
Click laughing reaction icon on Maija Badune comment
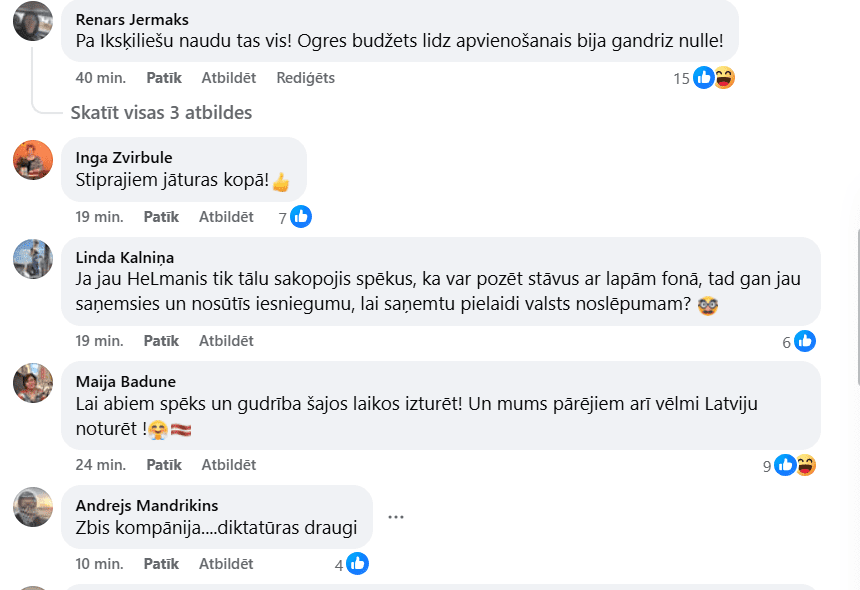click(805, 465)
